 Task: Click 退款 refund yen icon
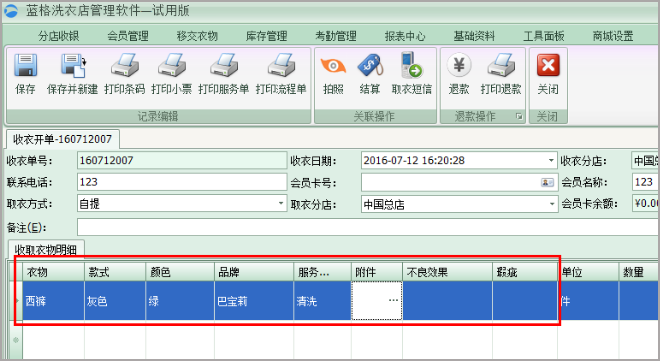[x=459, y=65]
